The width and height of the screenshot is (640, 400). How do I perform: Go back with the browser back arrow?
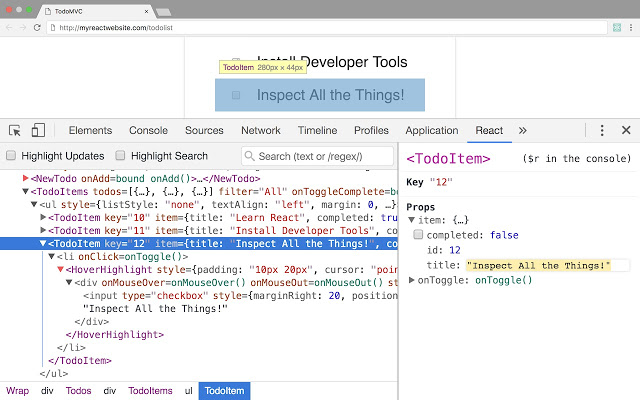pyautogui.click(x=9, y=27)
